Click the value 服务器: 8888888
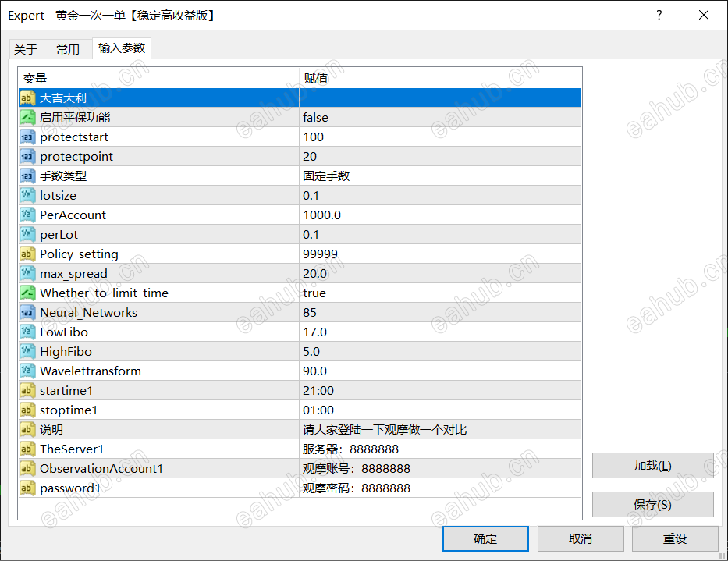The width and height of the screenshot is (728, 561). tap(350, 449)
